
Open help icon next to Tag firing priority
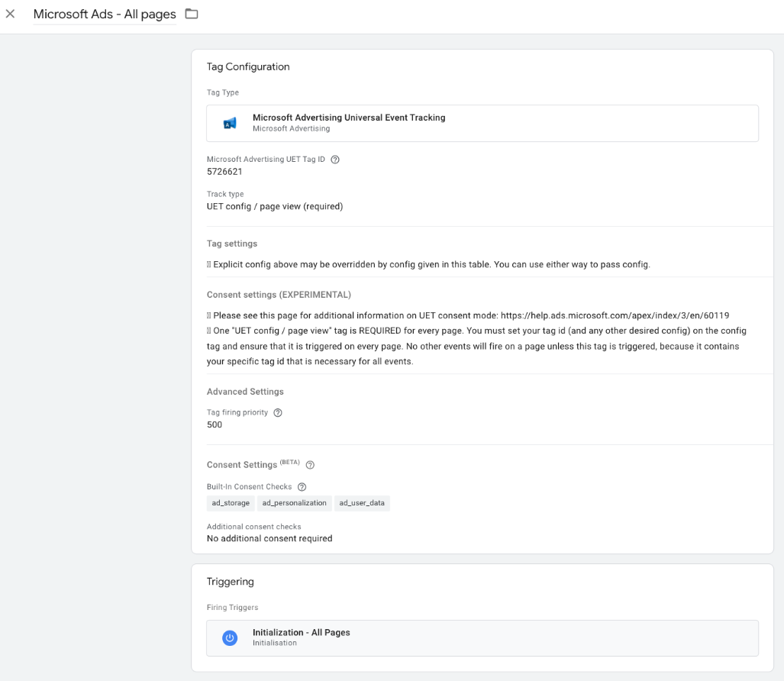tap(278, 412)
